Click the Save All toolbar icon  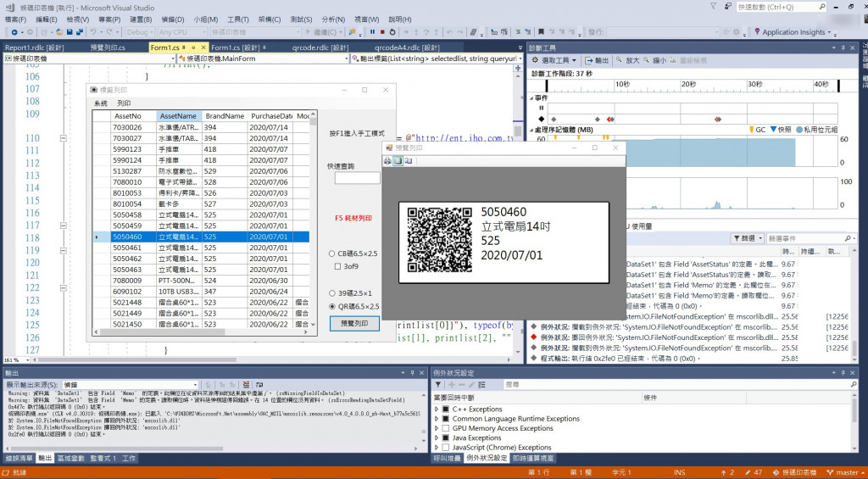coord(80,32)
